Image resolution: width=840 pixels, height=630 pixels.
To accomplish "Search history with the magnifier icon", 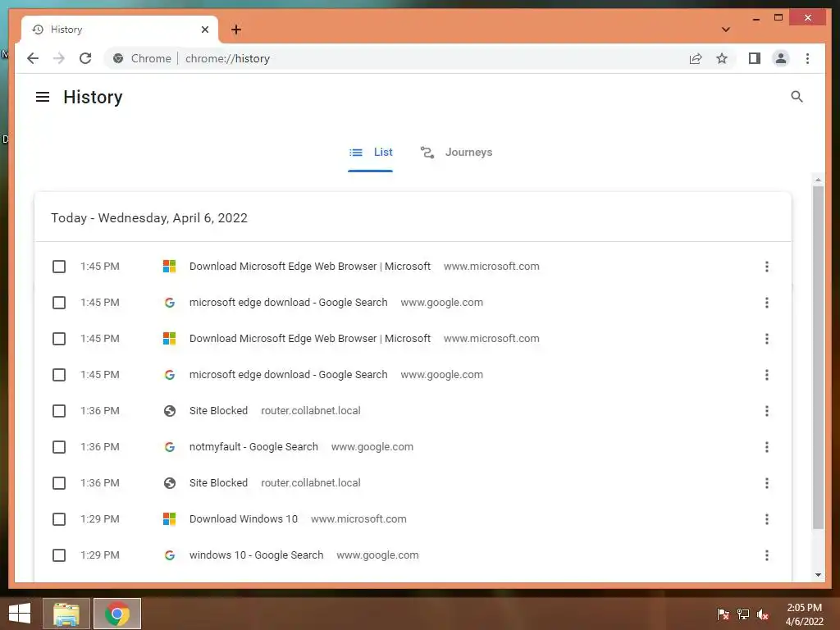I will coord(797,97).
